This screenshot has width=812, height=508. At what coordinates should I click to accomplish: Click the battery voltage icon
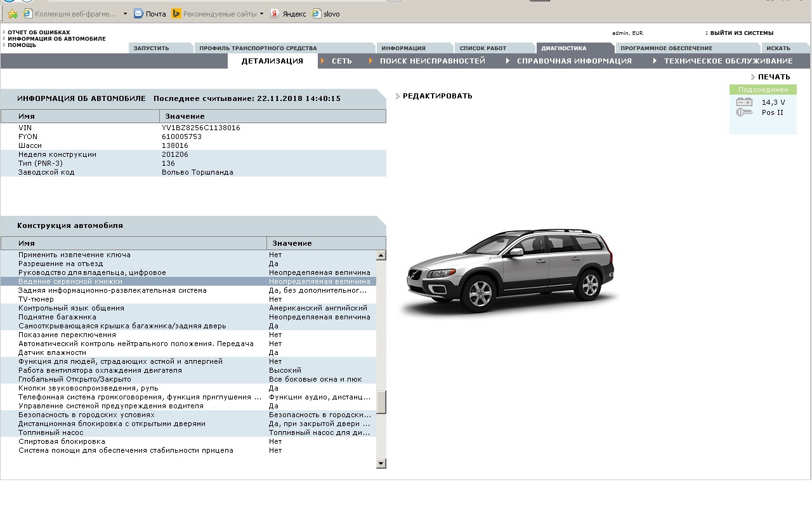pyautogui.click(x=744, y=102)
